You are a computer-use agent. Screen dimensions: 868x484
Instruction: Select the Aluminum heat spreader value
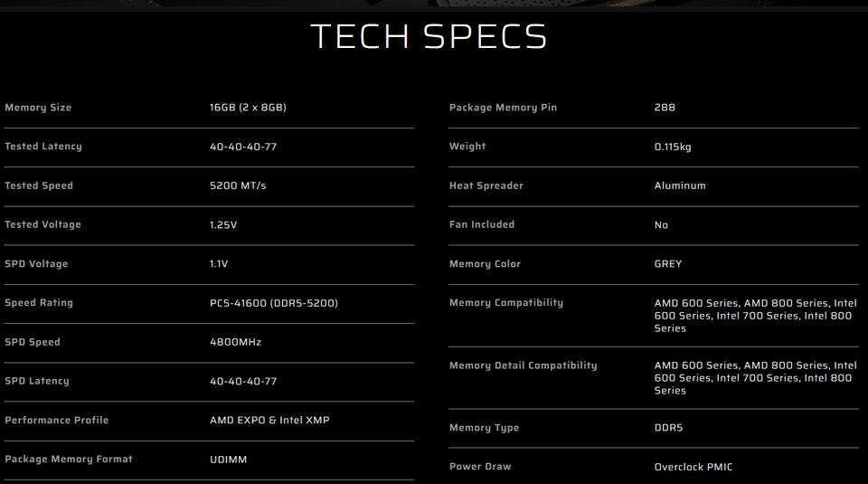[x=680, y=185]
